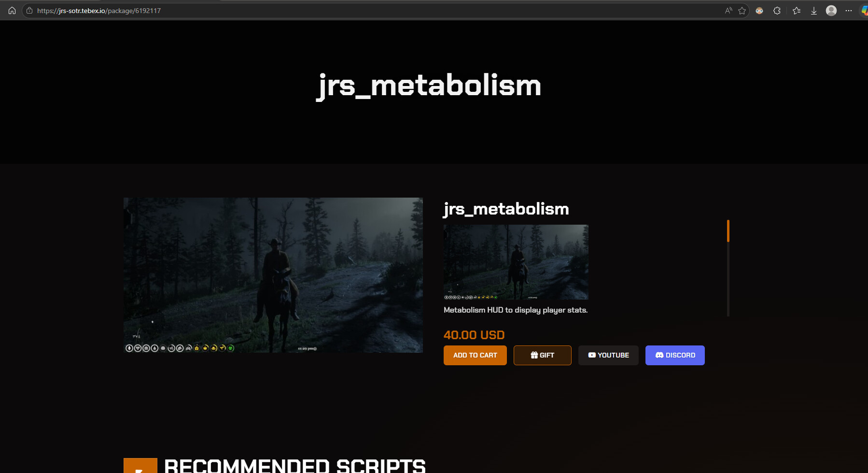Open the browser Settings and more menu

coord(849,11)
